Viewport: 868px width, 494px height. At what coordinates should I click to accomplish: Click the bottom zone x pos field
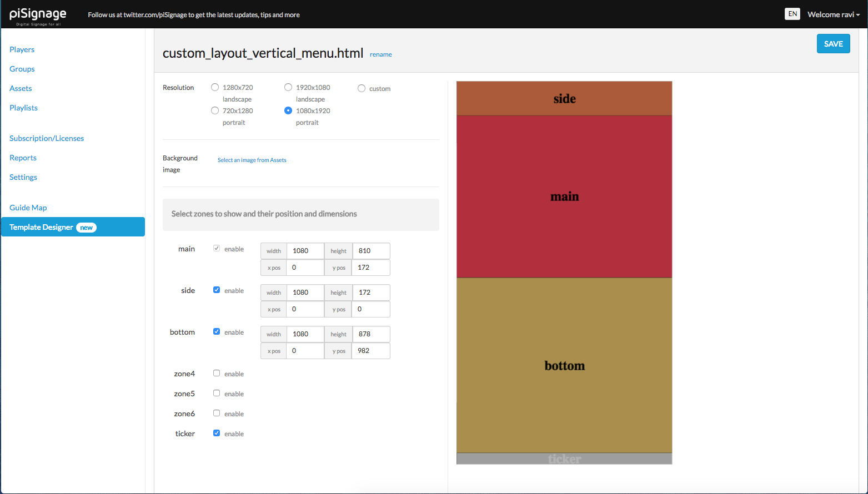305,351
